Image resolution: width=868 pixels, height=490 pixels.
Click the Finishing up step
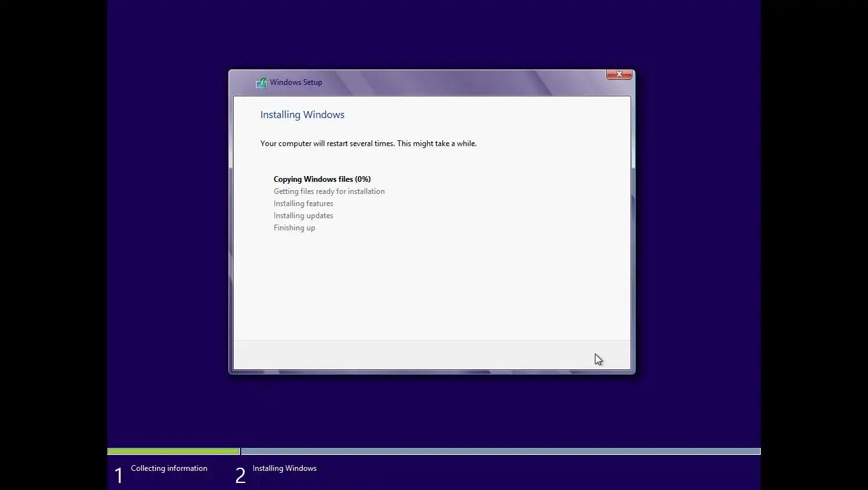294,228
